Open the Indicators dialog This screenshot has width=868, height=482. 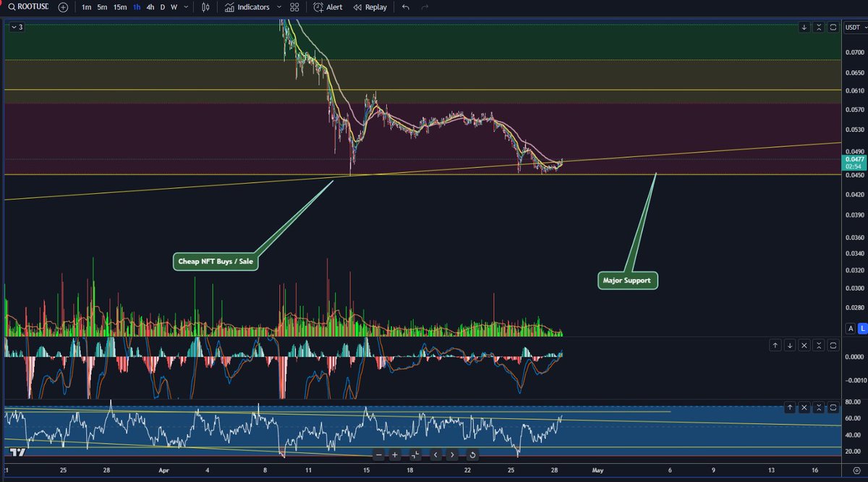tap(247, 7)
